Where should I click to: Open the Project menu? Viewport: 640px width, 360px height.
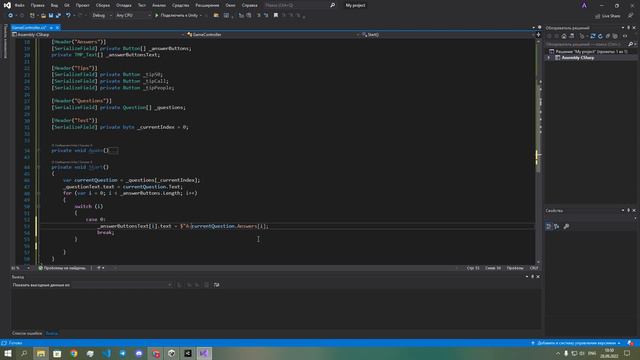[82, 5]
